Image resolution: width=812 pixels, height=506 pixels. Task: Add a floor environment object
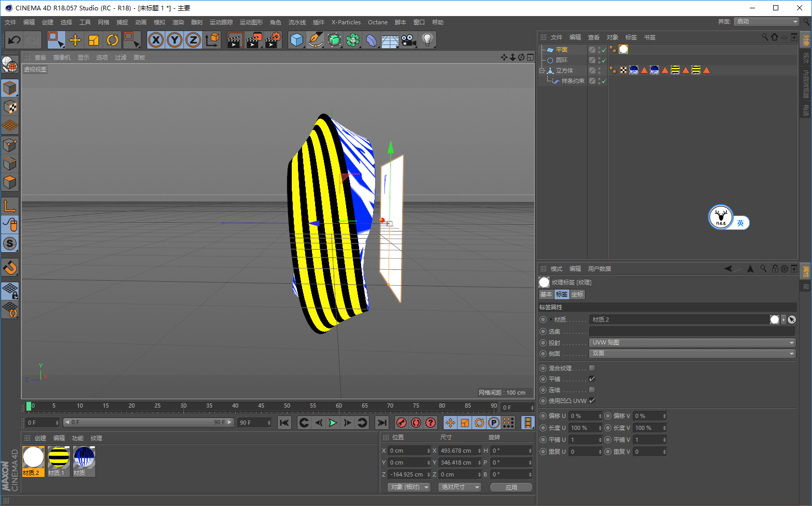[390, 40]
